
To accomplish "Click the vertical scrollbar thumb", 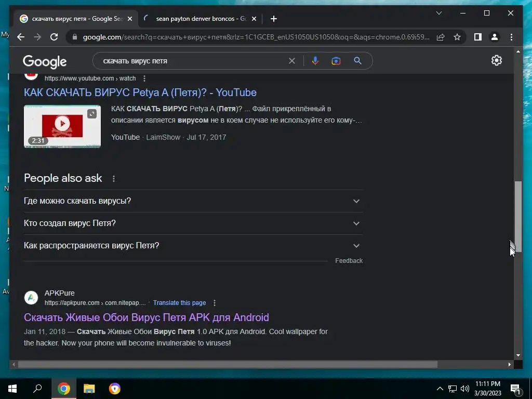I will [518, 217].
